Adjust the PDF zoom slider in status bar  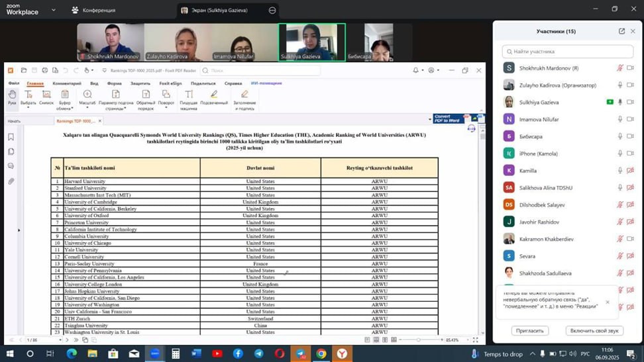pos(419,340)
